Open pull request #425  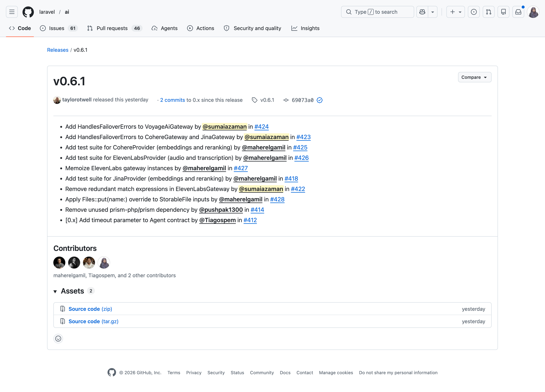300,147
